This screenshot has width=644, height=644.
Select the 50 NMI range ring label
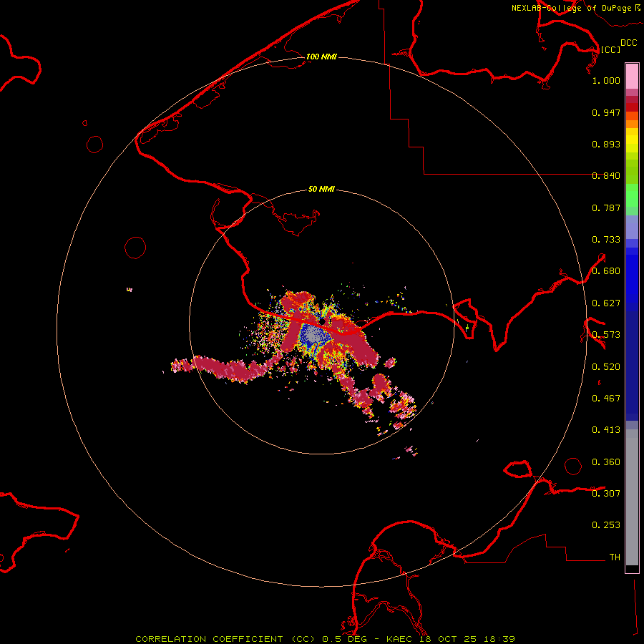[321, 189]
